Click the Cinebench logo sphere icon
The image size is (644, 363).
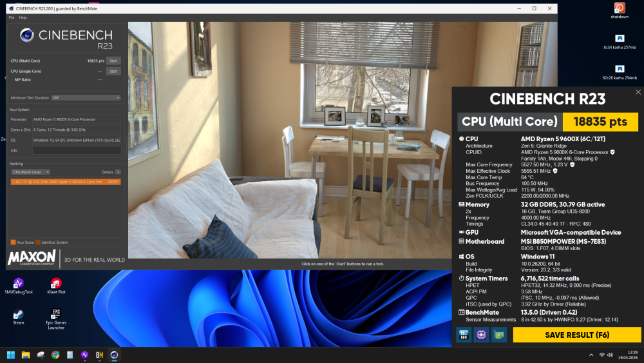(27, 35)
